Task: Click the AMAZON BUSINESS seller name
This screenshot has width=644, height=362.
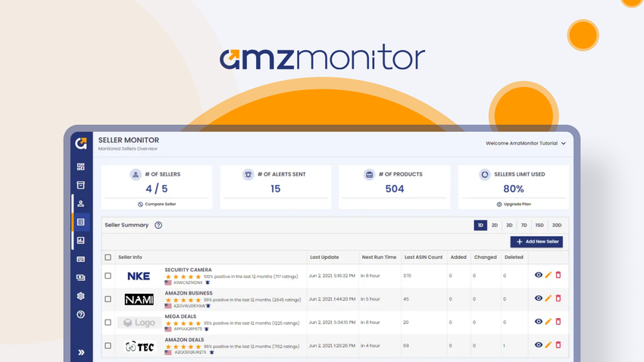Action: [x=189, y=293]
